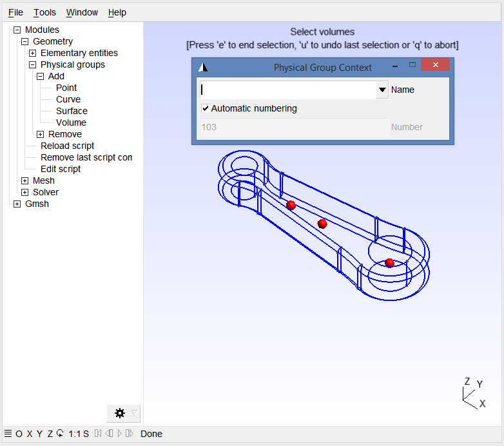Click the rotate view icon
Screen dimensions: 504x446
tap(60, 434)
